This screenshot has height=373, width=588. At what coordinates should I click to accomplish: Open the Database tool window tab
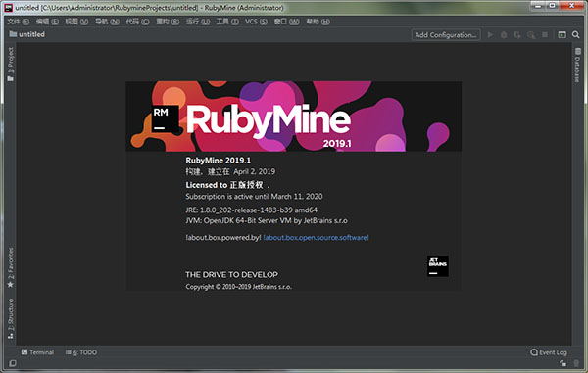click(577, 66)
